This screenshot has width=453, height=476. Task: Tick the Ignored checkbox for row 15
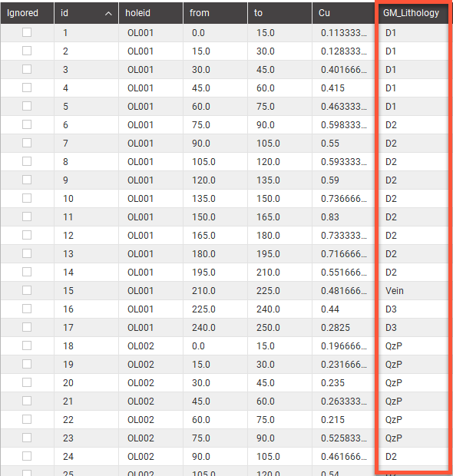pos(27,290)
